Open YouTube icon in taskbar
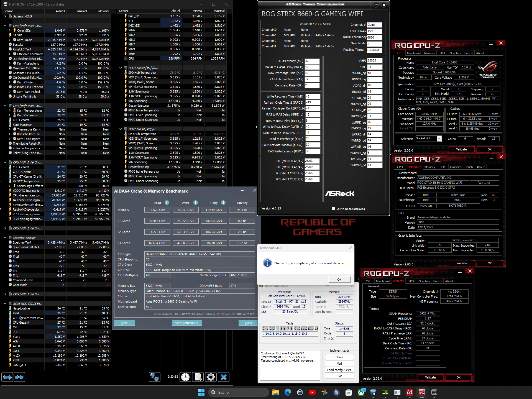The image size is (532, 399). click(312, 392)
